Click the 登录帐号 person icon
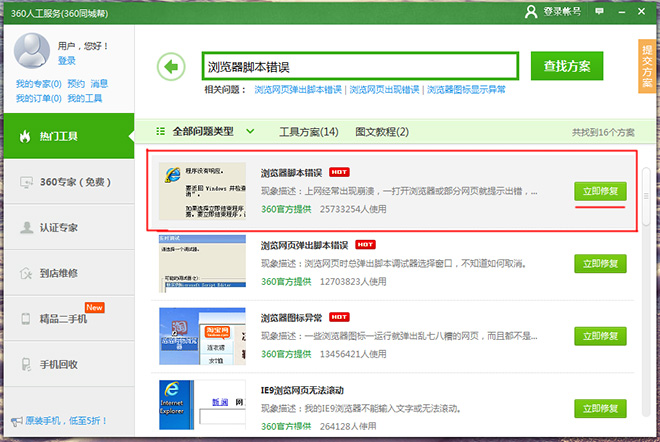The image size is (660, 442). [x=531, y=12]
